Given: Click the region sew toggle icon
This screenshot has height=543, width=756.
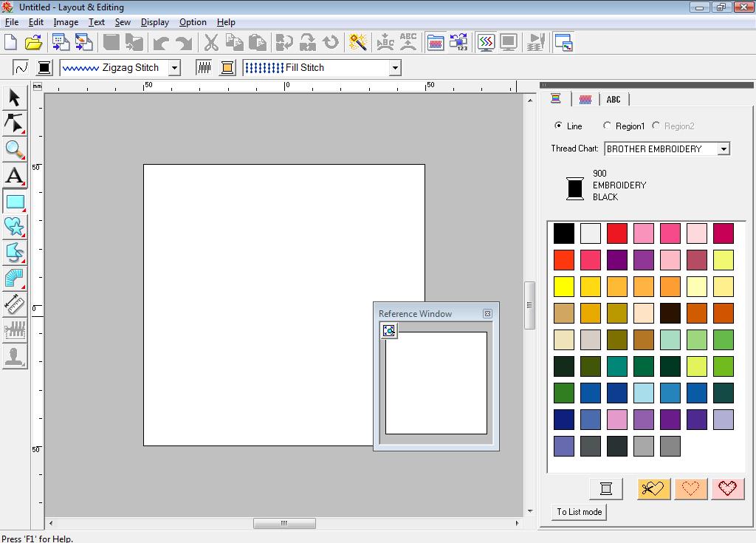Looking at the screenshot, I should pos(204,67).
